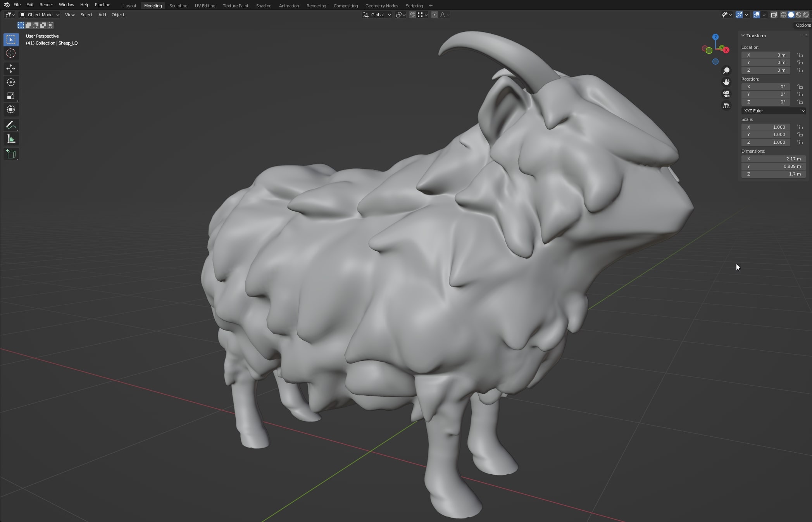Open the Render menu

[x=46, y=5]
